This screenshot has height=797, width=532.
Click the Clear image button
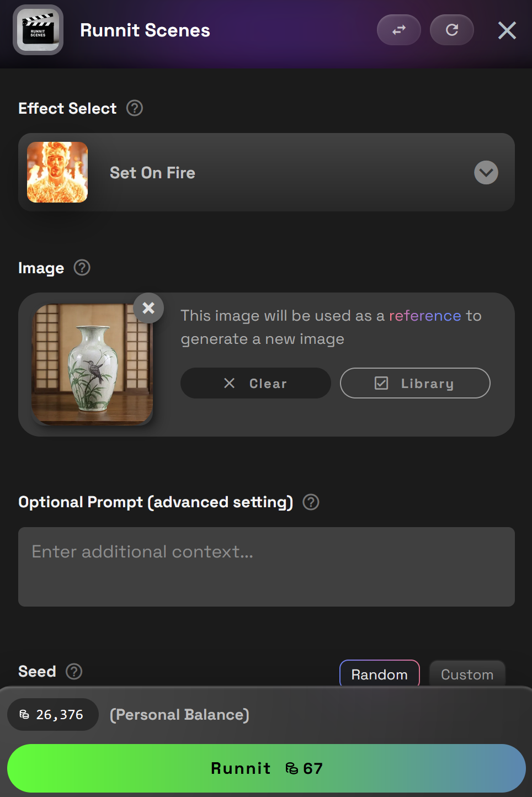pos(256,383)
